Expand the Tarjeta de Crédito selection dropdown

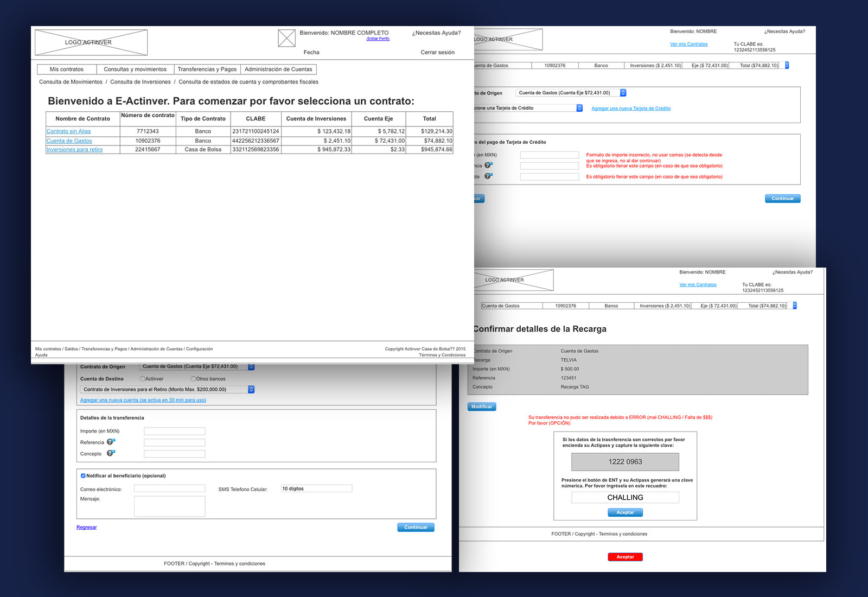tap(579, 108)
